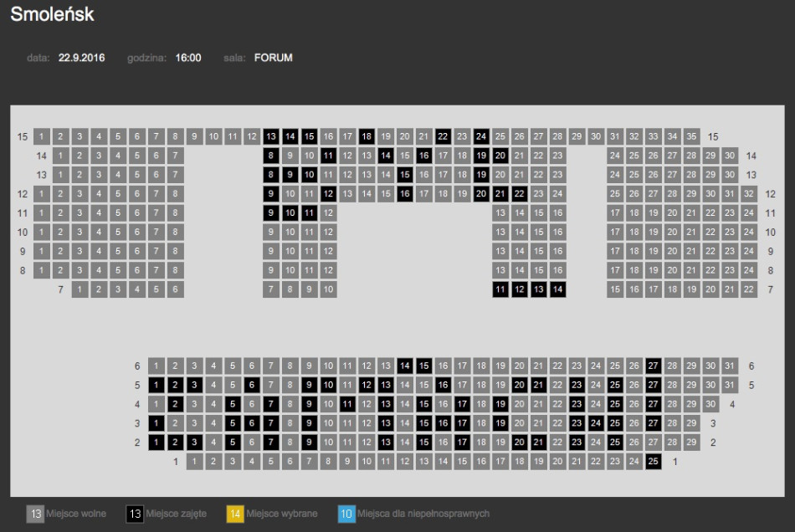Select seat 35 in row 15
The width and height of the screenshot is (795, 532).
[x=691, y=136]
